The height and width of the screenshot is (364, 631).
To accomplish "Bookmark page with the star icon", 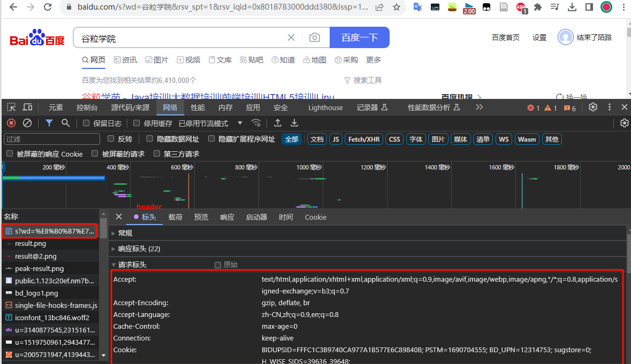I will (x=397, y=7).
